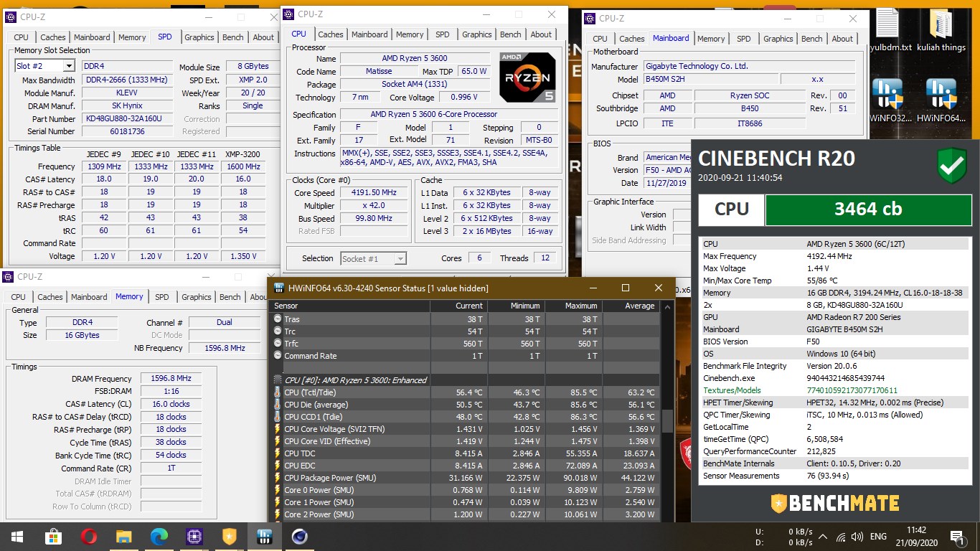980x551 pixels.
Task: Click the Minimum column header in HWiNFO
Action: pos(516,306)
